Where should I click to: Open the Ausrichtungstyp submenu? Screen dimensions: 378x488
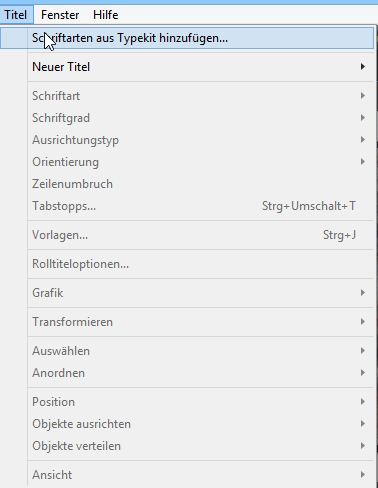pyautogui.click(x=201, y=140)
